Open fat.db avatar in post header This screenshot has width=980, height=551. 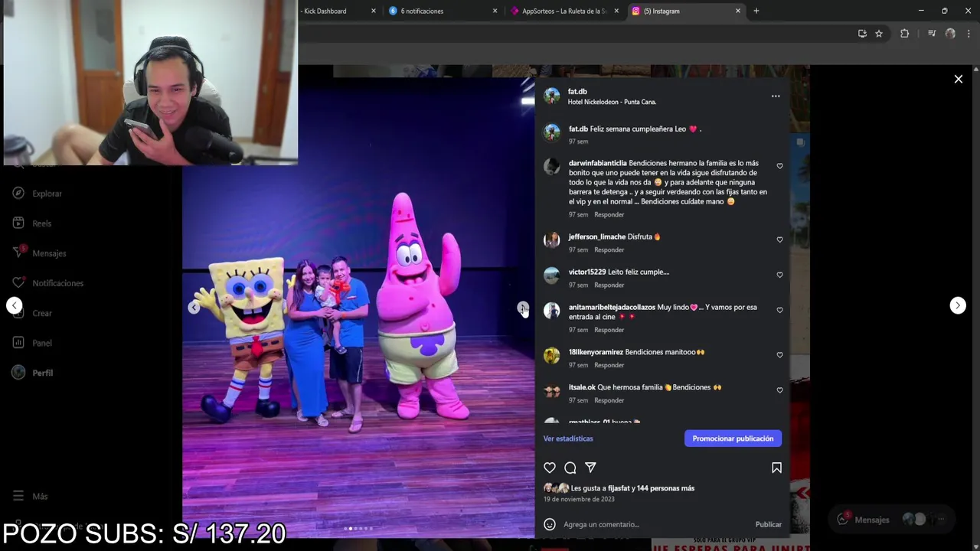coord(551,96)
